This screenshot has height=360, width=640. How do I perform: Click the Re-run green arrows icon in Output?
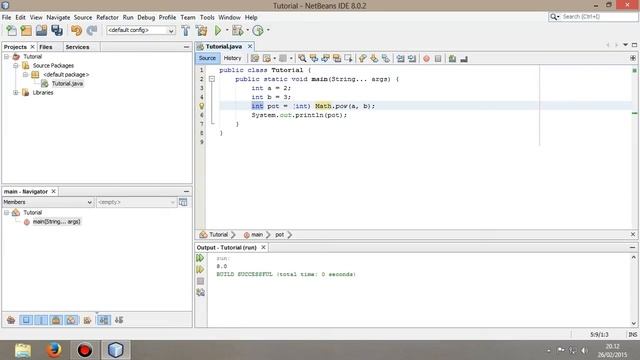pyautogui.click(x=200, y=258)
